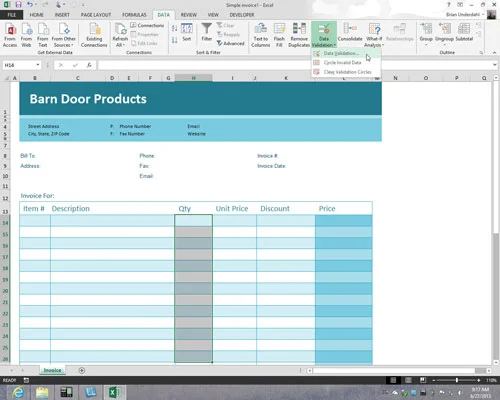The height and width of the screenshot is (400, 500).
Task: Adjust the zoom slider handle
Action: [x=457, y=380]
